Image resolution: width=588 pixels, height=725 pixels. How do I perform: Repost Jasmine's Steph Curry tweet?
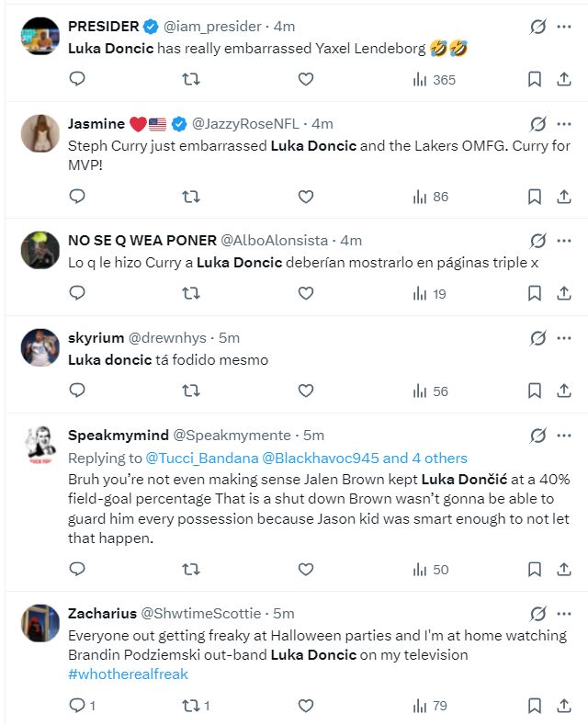click(x=190, y=197)
